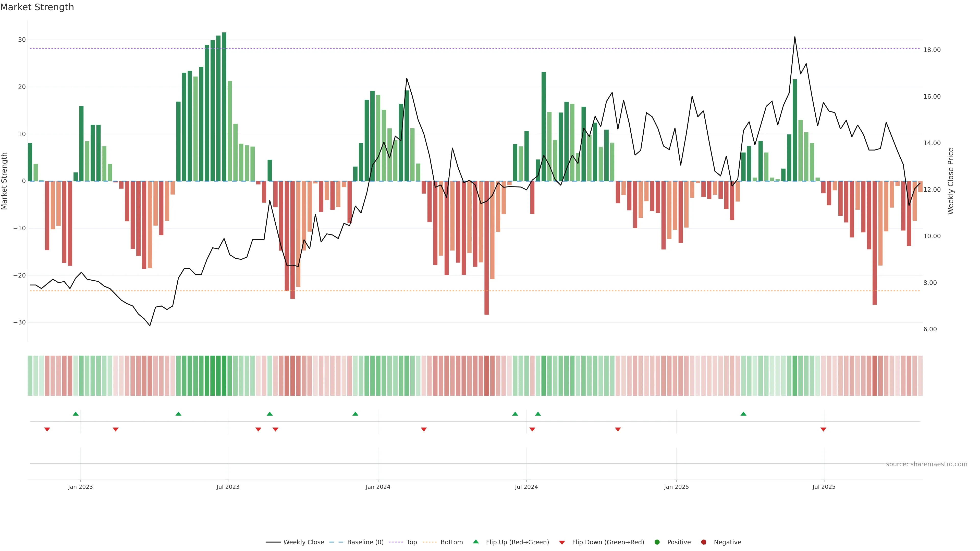Click the green Positive circle in the legend
980x551 pixels.
tap(657, 542)
